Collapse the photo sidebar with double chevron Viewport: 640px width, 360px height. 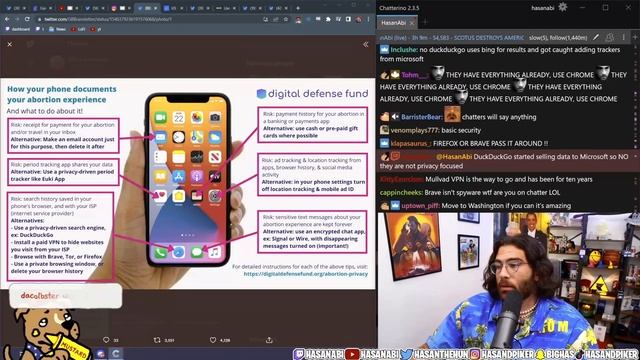365,44
